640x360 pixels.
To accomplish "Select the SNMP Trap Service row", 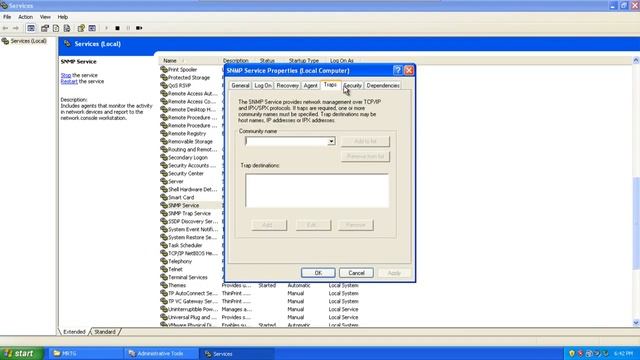I will click(189, 213).
